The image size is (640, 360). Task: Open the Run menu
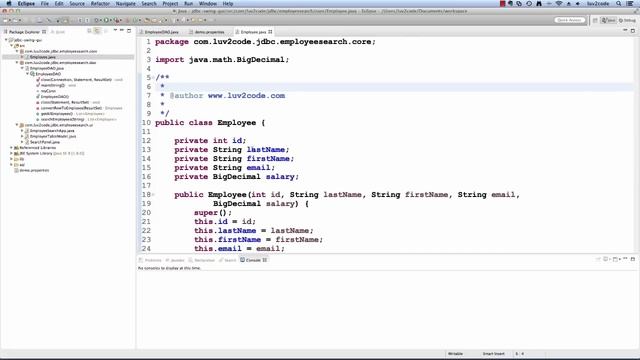tap(189, 4)
